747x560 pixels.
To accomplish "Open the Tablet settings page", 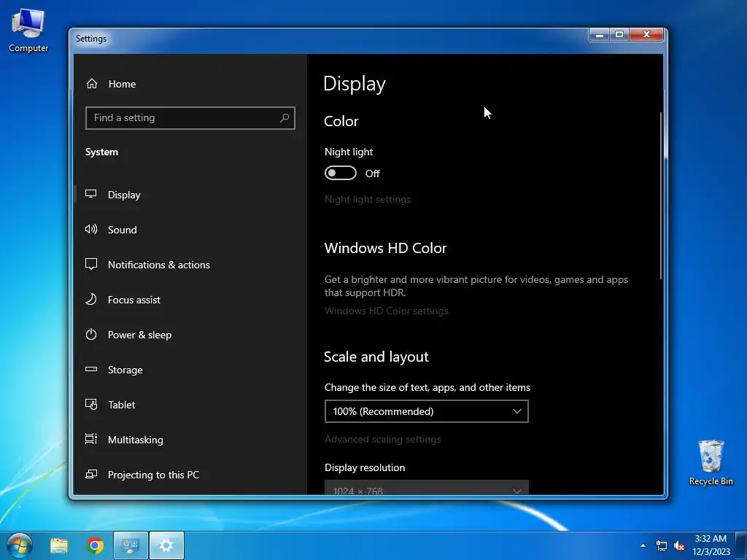I will pyautogui.click(x=190, y=404).
